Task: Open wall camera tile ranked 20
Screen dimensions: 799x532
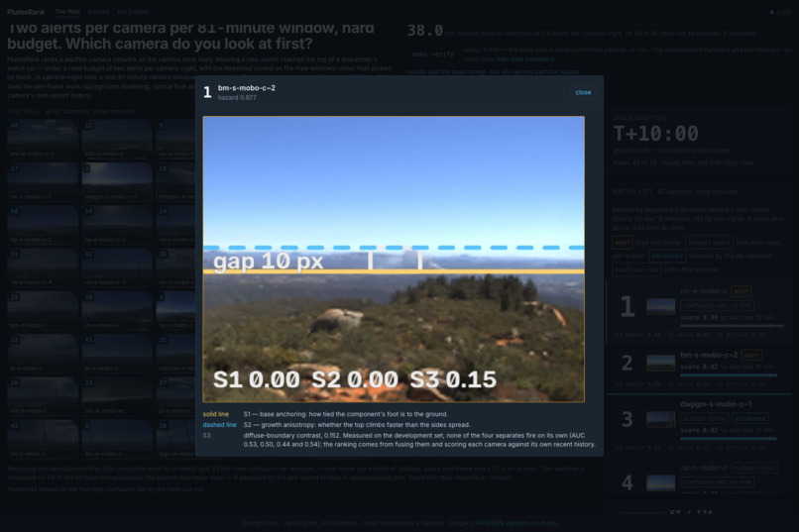Action: (117, 310)
